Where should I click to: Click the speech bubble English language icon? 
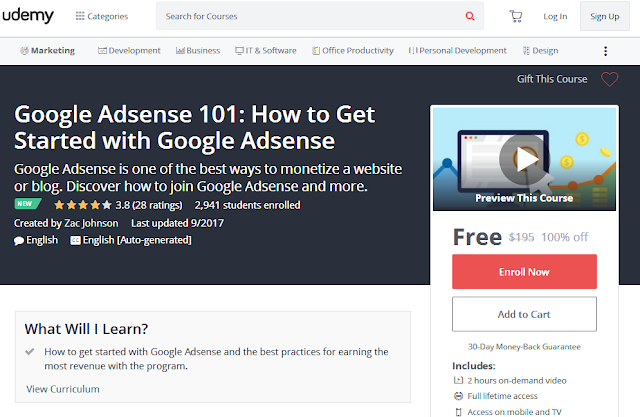pyautogui.click(x=19, y=241)
